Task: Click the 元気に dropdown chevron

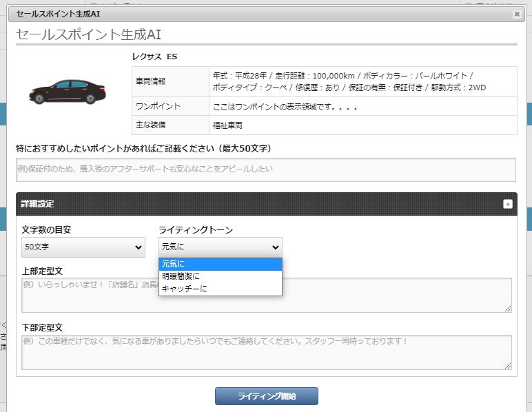Action: [276, 247]
